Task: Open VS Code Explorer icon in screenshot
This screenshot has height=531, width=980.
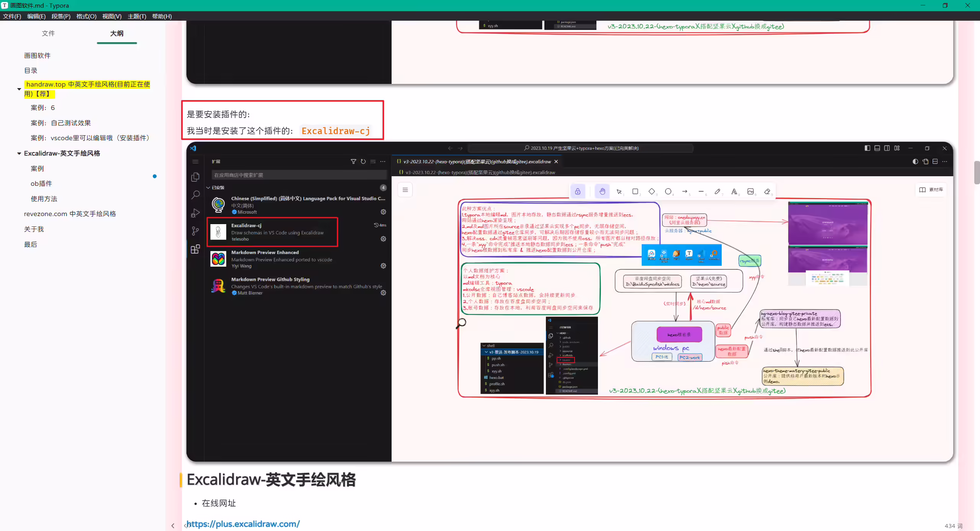Action: 195,177
